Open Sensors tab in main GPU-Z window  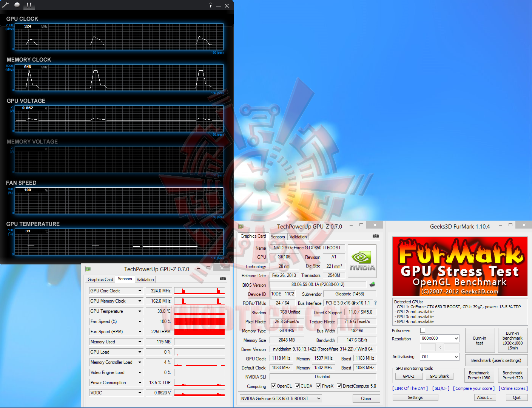pos(278,237)
